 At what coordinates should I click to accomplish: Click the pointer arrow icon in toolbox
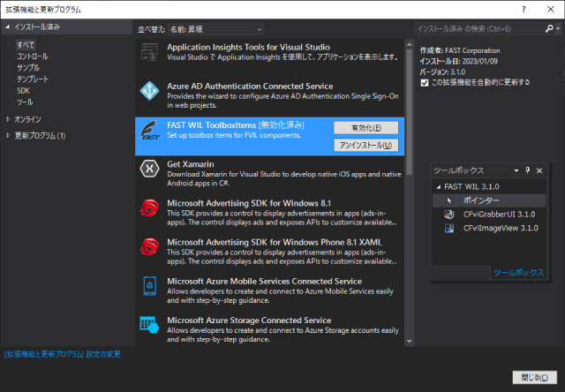click(449, 200)
